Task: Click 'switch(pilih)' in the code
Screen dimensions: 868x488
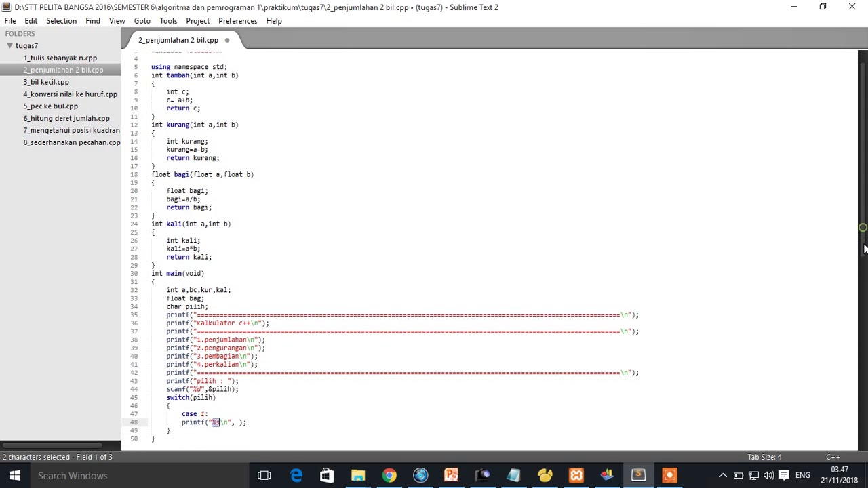Action: 191,398
